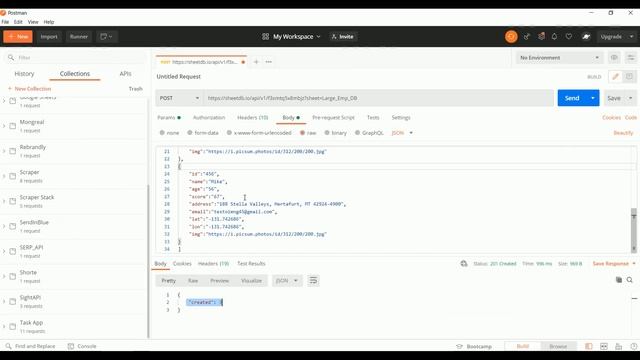Image resolution: width=640 pixels, height=360 pixels.
Task: Open the Pre-request Script tab
Action: point(333,118)
